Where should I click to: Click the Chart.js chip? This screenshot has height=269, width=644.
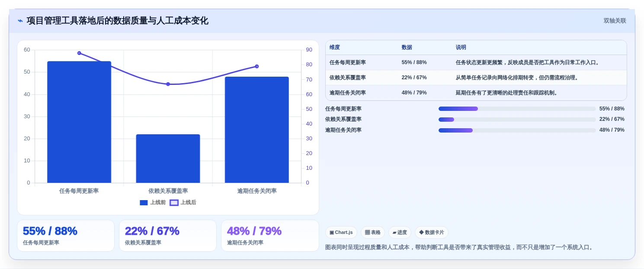pyautogui.click(x=341, y=232)
